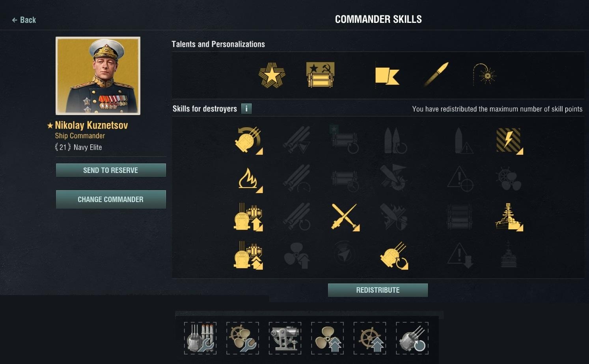Open the propeller boost upgrade slot
This screenshot has width=589, height=364.
tap(327, 338)
